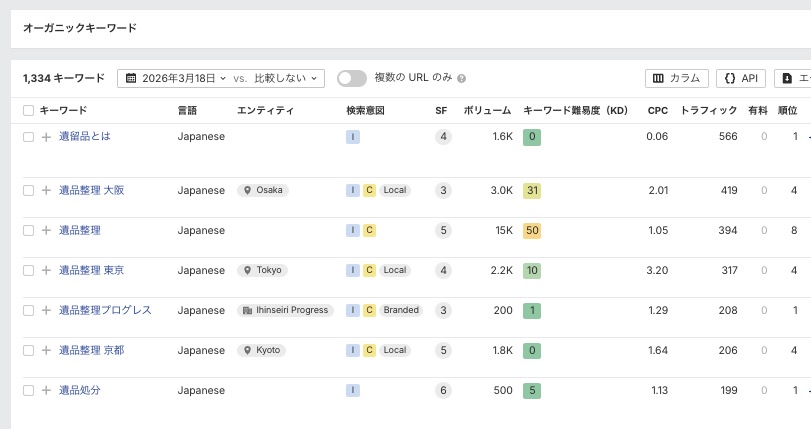The width and height of the screenshot is (811, 429).
Task: Check the box for 遺品整理 京都 row
Action: 28,350
